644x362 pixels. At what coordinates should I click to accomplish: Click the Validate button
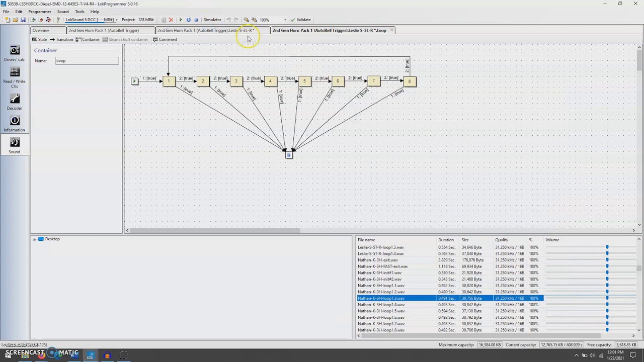[301, 20]
